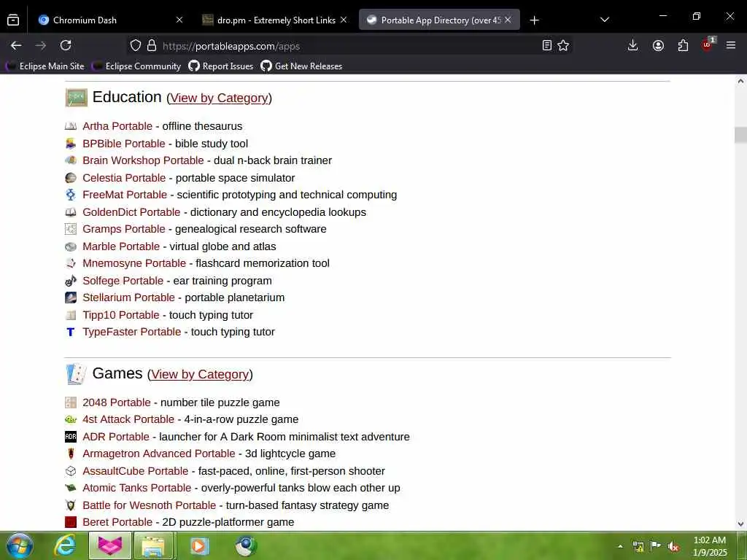Open the Mnemosyne Portable link
Viewport: 747px width, 560px height.
pyautogui.click(x=134, y=263)
